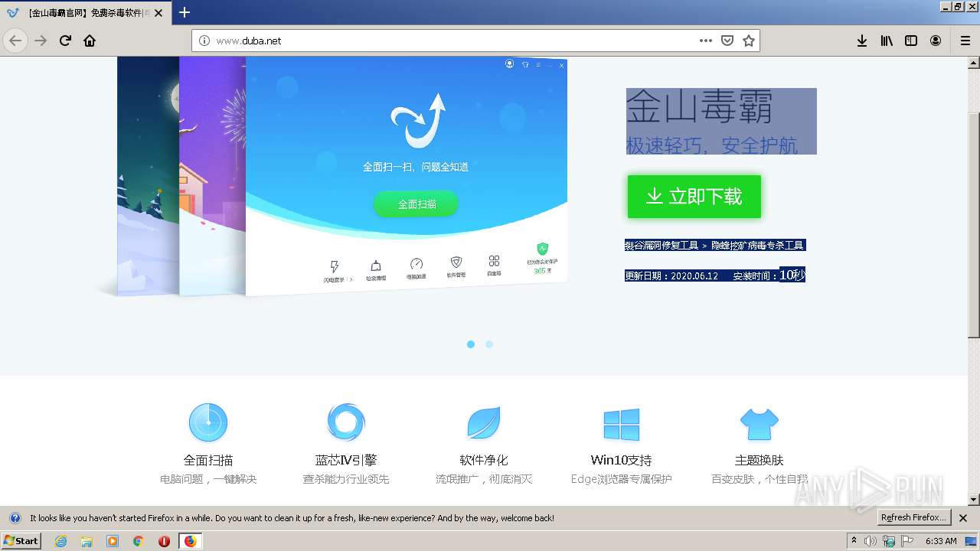Click the 查杀能力行业领先 caption
980x551 pixels.
(346, 479)
